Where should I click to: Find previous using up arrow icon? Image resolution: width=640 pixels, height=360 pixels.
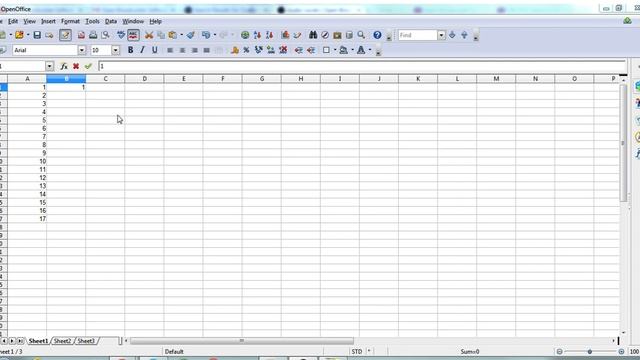(464, 35)
